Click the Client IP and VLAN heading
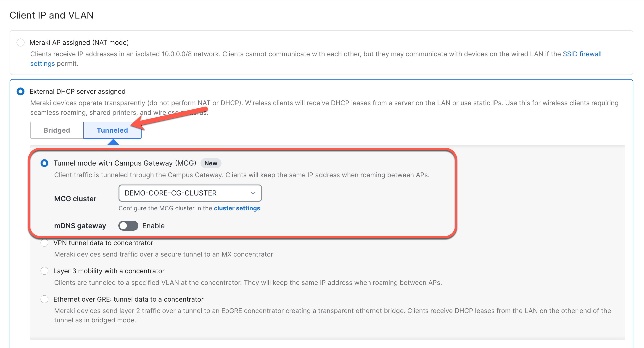The image size is (644, 348). 52,15
